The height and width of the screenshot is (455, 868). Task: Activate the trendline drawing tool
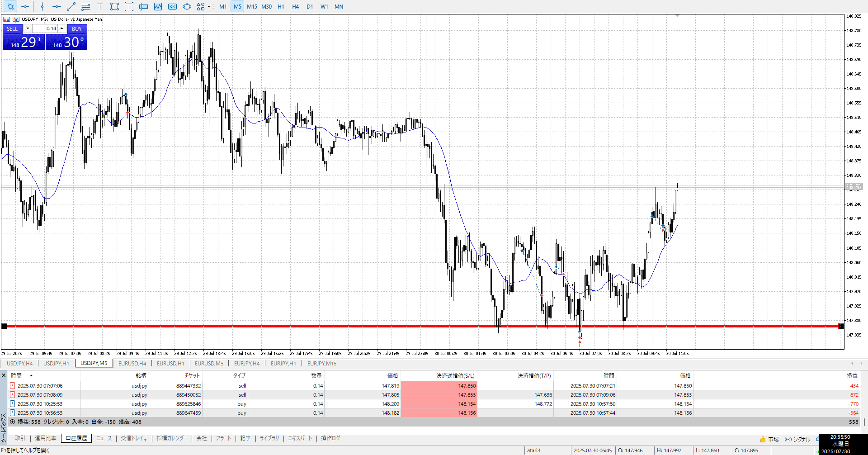[71, 7]
